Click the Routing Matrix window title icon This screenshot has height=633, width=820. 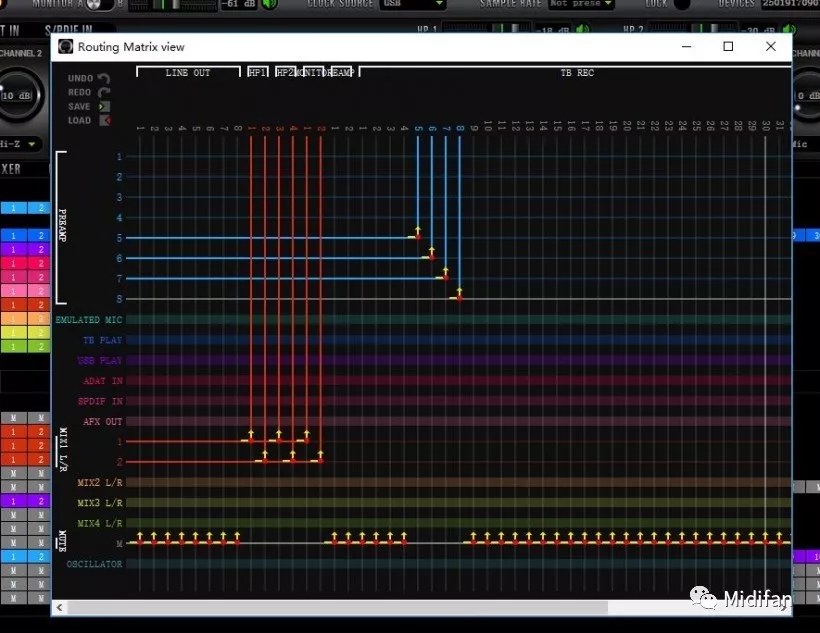(x=66, y=47)
